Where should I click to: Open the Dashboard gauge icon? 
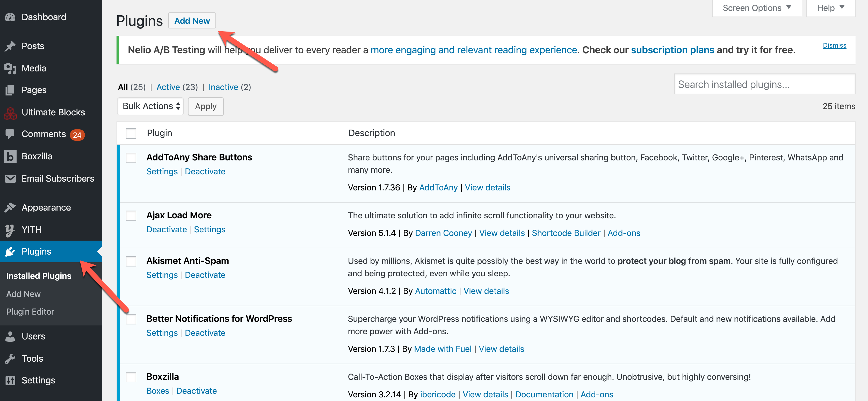tap(10, 17)
